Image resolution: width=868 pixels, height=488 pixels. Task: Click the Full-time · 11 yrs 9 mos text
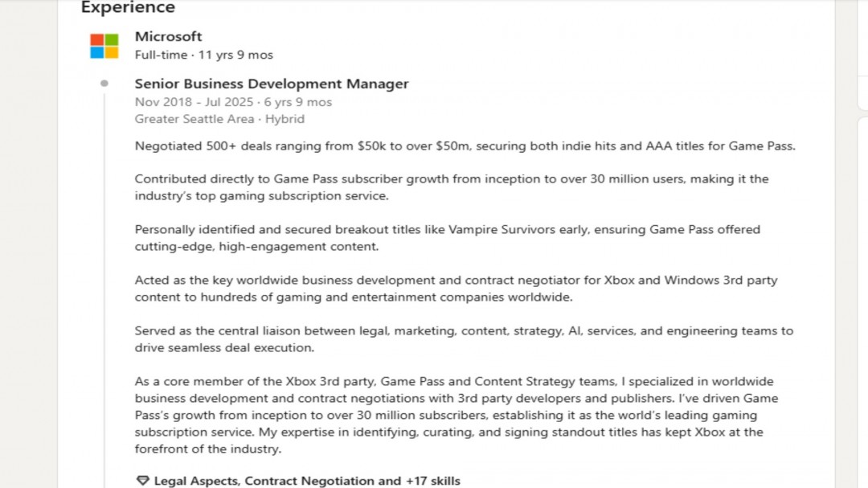pyautogui.click(x=203, y=55)
